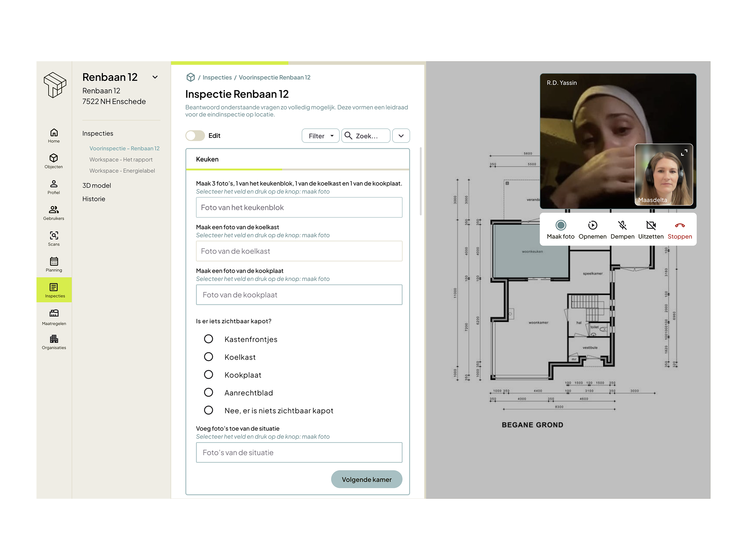Click the woonkamer room label on floor plan
Viewport: 747px width, 560px height.
(538, 323)
